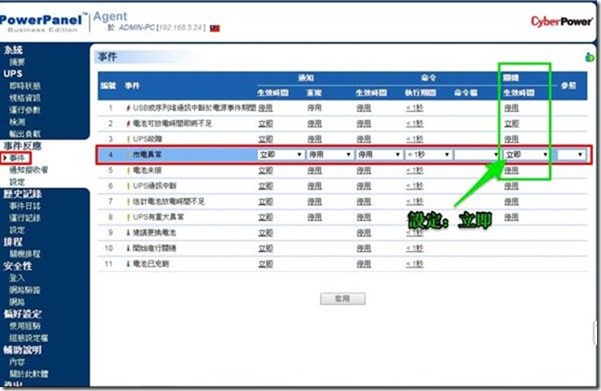
Task: Click info icon beside 建議更換電池 in row 9
Action: pyautogui.click(x=128, y=233)
